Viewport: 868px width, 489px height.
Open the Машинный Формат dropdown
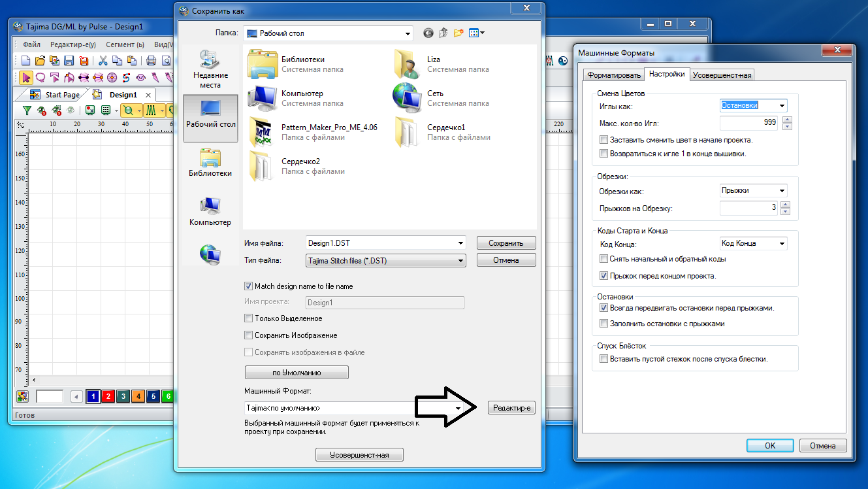tap(458, 408)
